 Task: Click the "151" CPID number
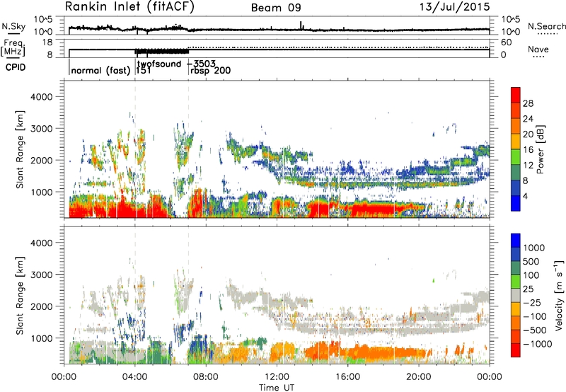pyautogui.click(x=144, y=71)
